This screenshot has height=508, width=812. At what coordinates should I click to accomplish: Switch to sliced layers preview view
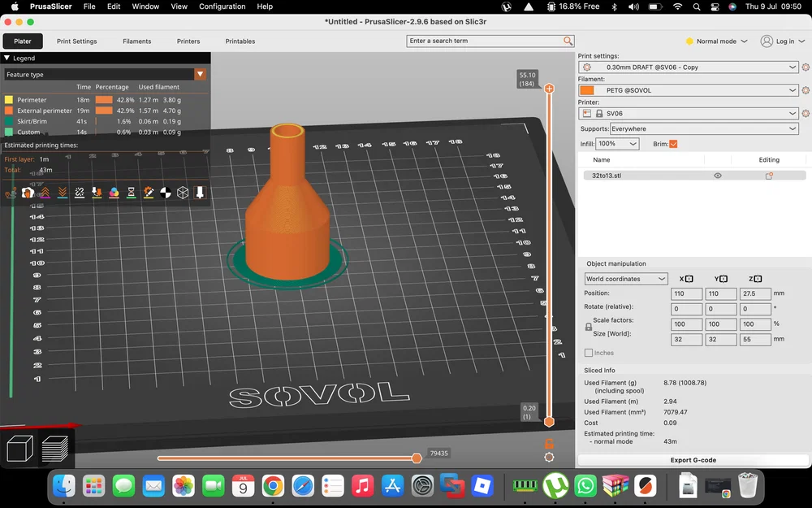[54, 449]
